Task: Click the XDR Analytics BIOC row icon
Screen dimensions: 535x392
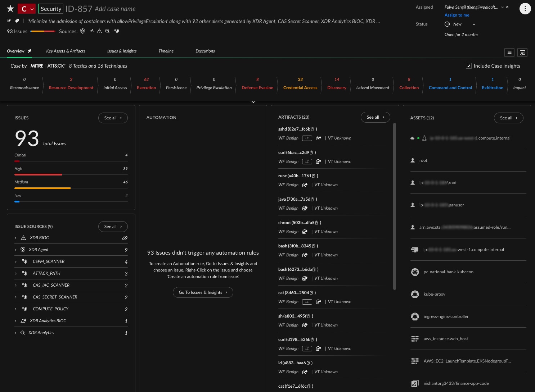Action: [23, 321]
